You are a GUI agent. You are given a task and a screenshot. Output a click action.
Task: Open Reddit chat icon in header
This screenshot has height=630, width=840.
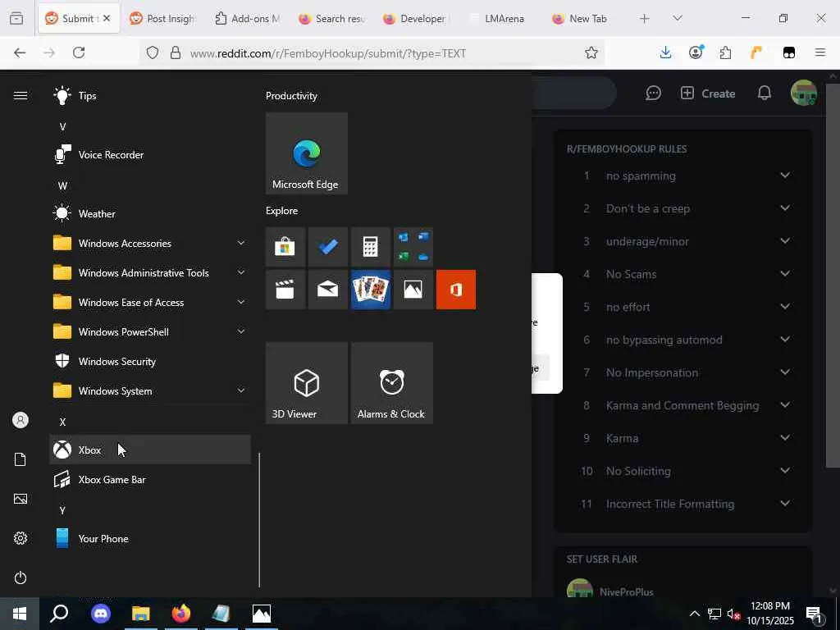coord(653,94)
